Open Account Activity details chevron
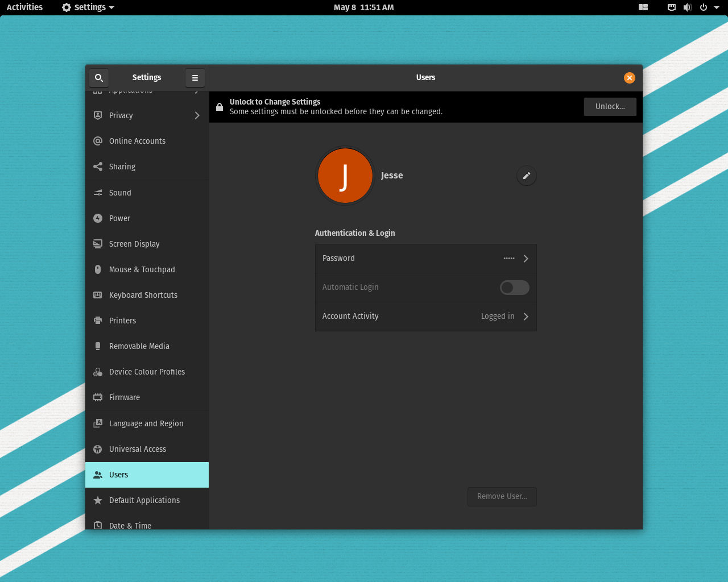Image resolution: width=728 pixels, height=582 pixels. pos(526,317)
